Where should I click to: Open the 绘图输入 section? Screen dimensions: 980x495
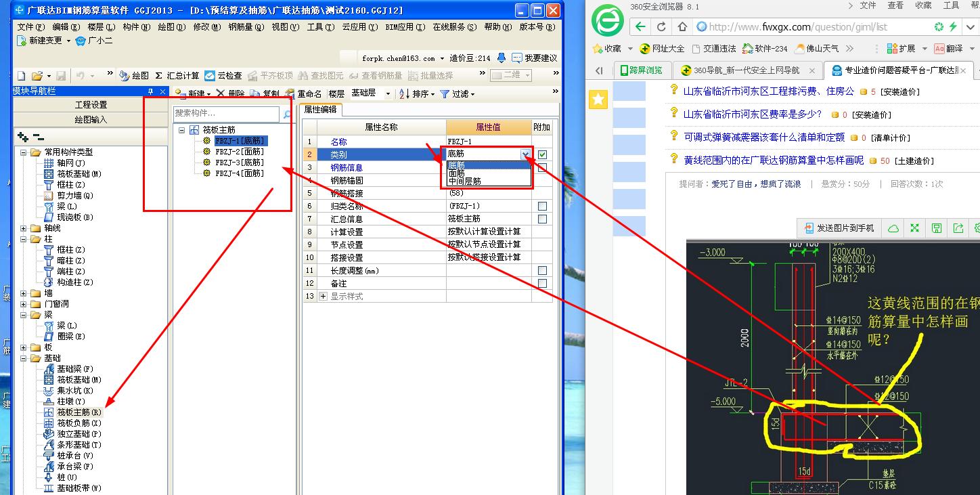(91, 120)
